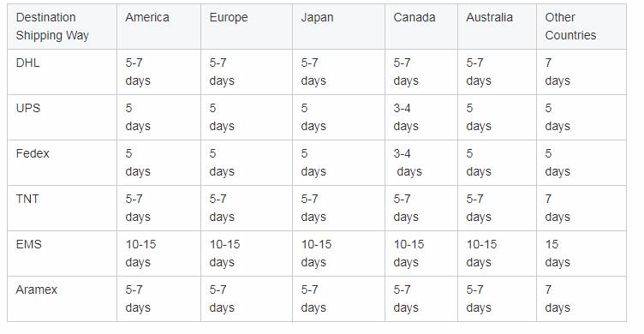Image resolution: width=644 pixels, height=334 pixels.
Task: Click TNT delivery time for Australia
Action: pos(497,208)
